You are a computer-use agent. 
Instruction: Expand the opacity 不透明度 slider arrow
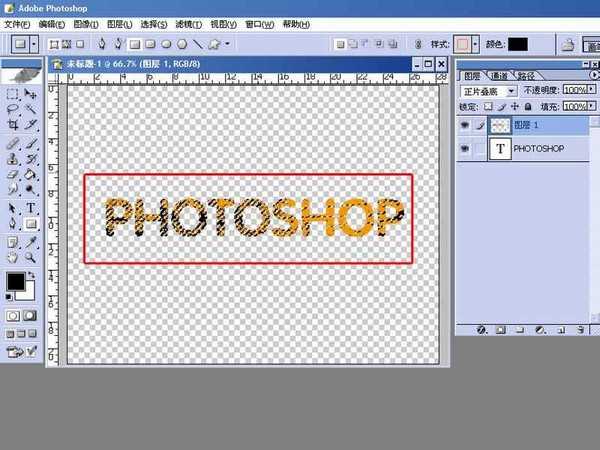[590, 91]
